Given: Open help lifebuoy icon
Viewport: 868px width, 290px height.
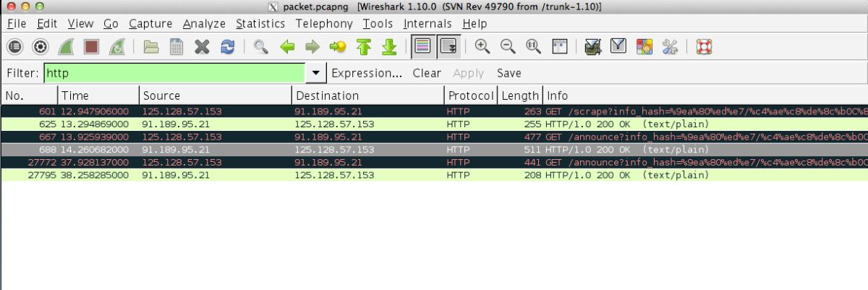Looking at the screenshot, I should pos(704,47).
